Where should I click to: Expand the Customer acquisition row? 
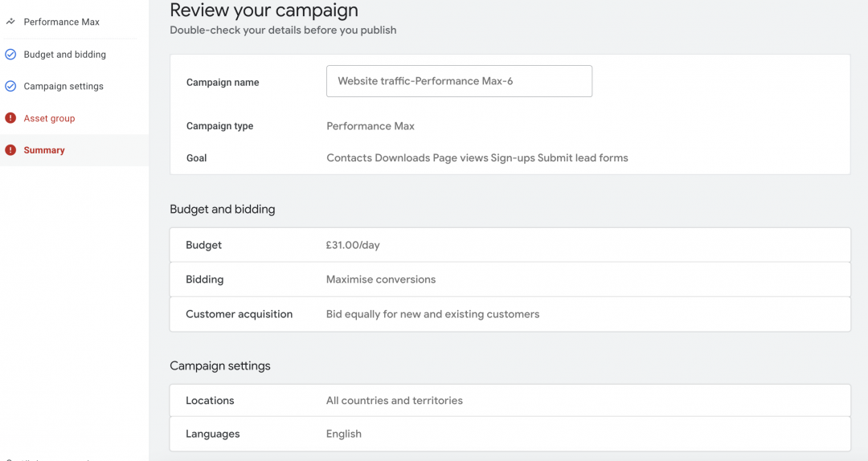[510, 314]
